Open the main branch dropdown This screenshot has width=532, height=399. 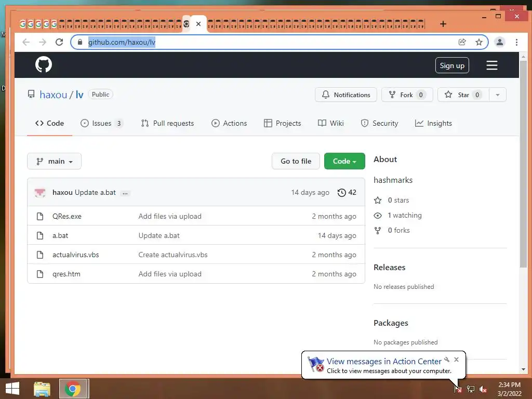(54, 161)
